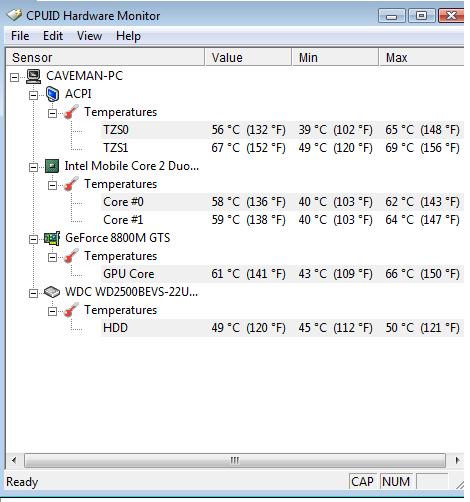The height and width of the screenshot is (502, 470).
Task: Click the WDC WD2500BEVS hard drive icon
Action: pyautogui.click(x=52, y=292)
